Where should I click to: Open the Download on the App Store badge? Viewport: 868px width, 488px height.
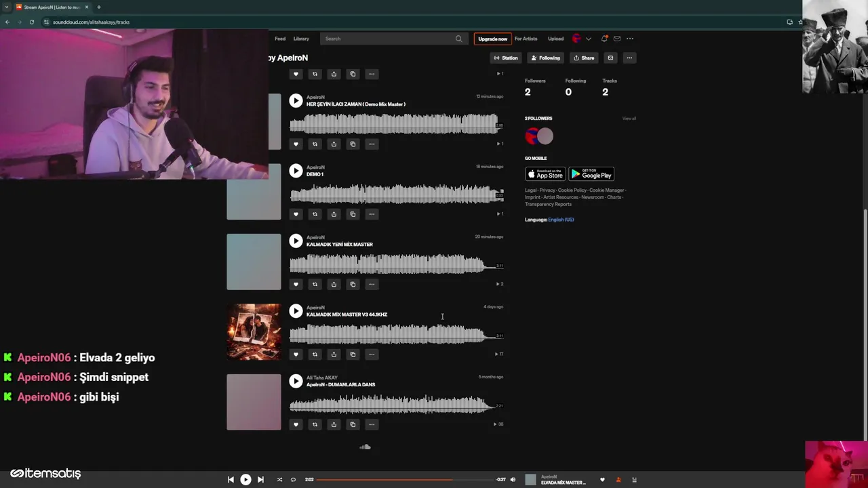tap(545, 174)
